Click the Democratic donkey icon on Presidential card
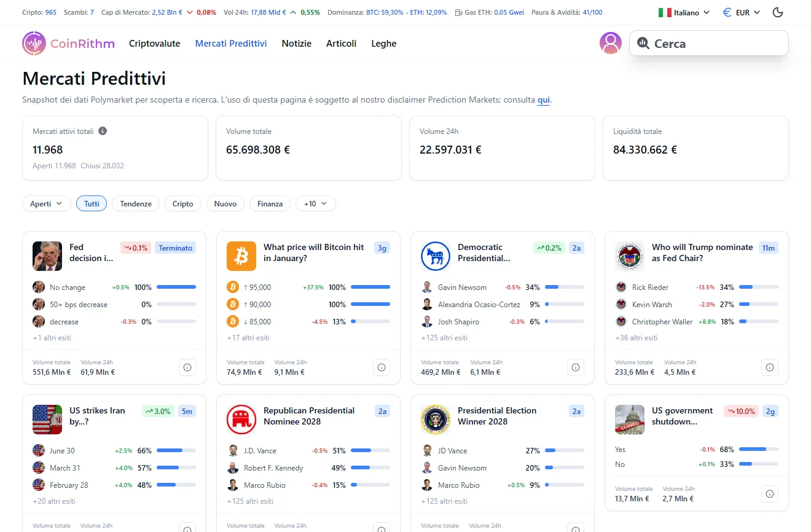 pyautogui.click(x=436, y=256)
